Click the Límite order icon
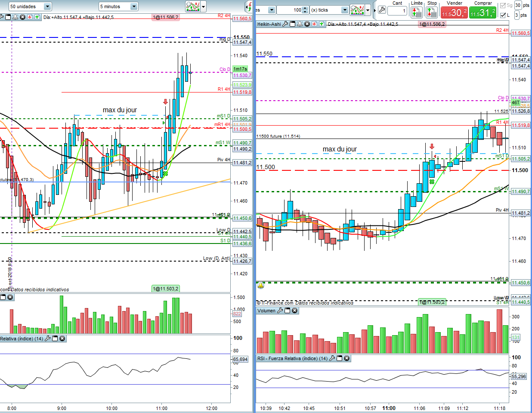The image size is (532, 413). click(416, 12)
